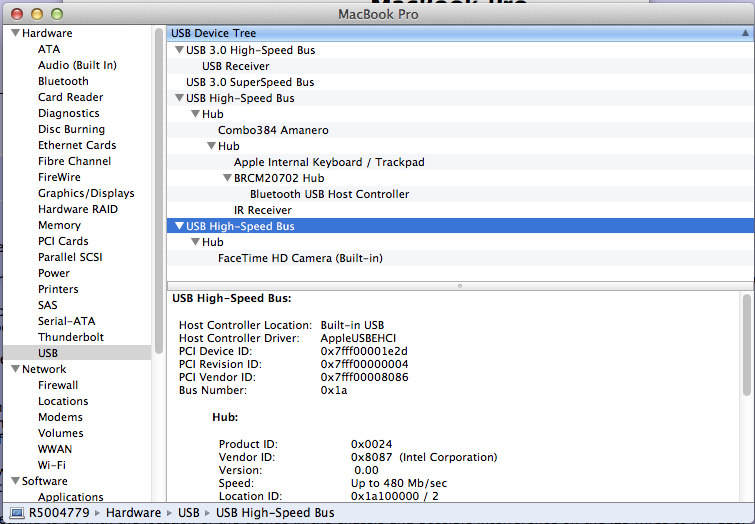This screenshot has height=524, width=755.
Task: Select FaceTime HD Camera (Built-in) row
Action: click(x=460, y=258)
